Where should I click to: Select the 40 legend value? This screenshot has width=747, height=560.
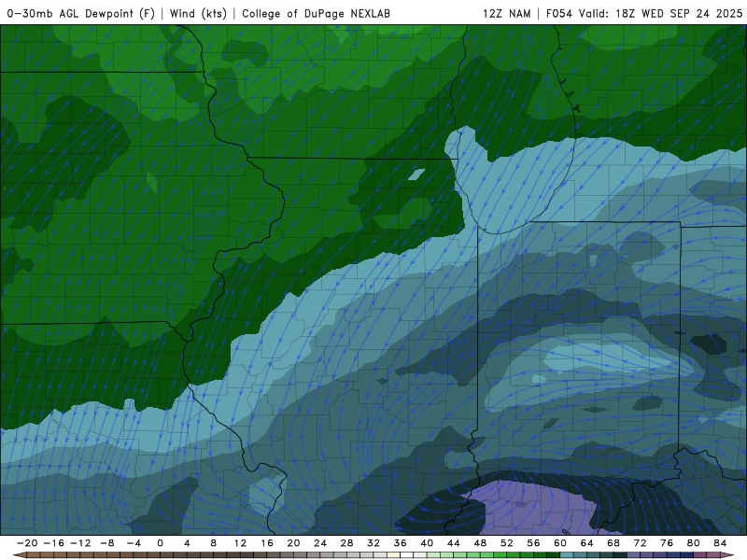click(427, 543)
